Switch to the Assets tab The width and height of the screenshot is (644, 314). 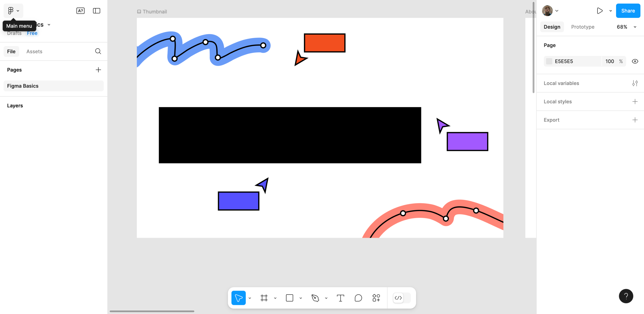click(34, 52)
